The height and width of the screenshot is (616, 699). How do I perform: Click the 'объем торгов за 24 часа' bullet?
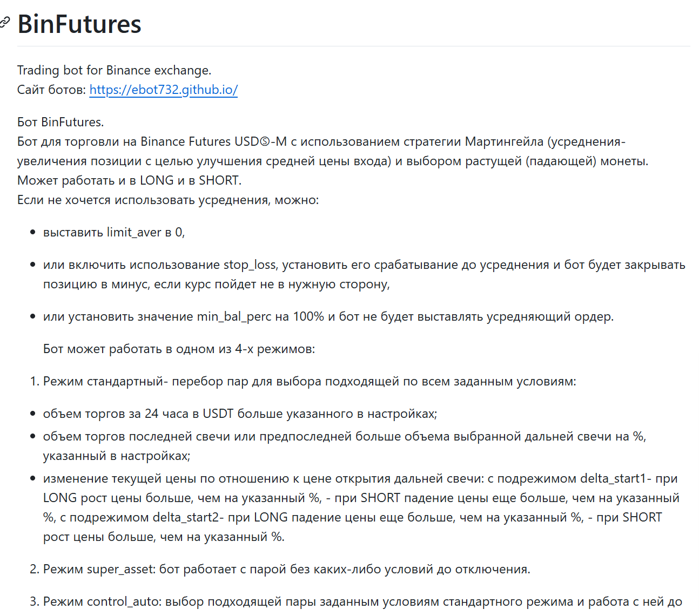(240, 414)
